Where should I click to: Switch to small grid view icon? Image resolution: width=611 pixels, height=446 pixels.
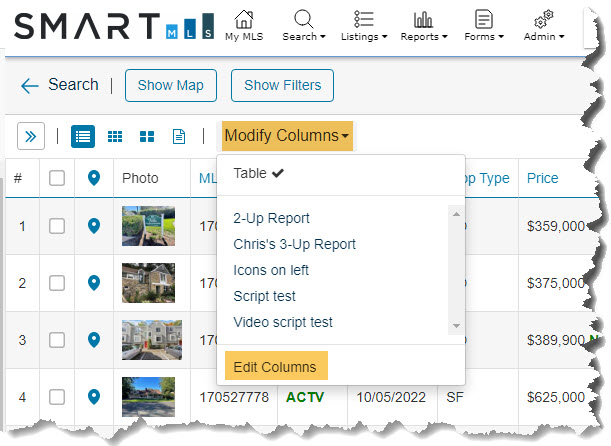coord(115,137)
